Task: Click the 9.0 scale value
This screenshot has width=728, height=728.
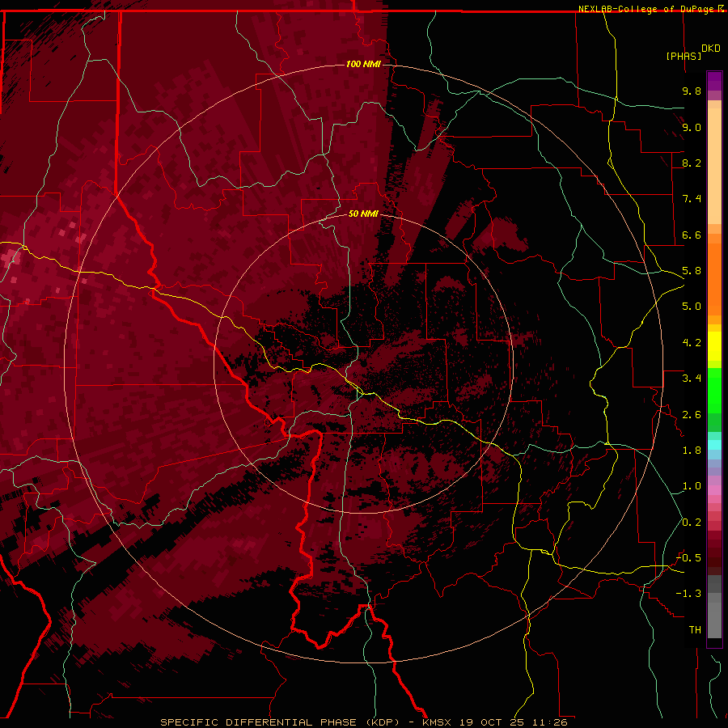Action: pos(692,127)
